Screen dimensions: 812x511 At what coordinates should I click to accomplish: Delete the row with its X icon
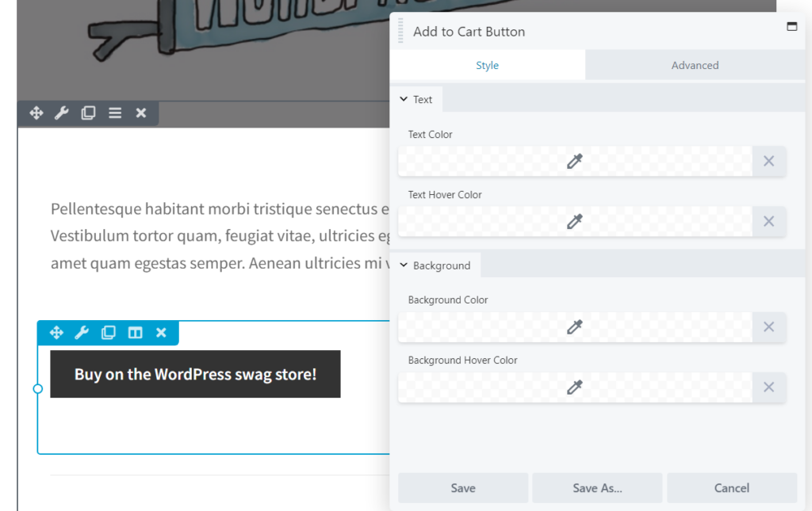tap(140, 113)
